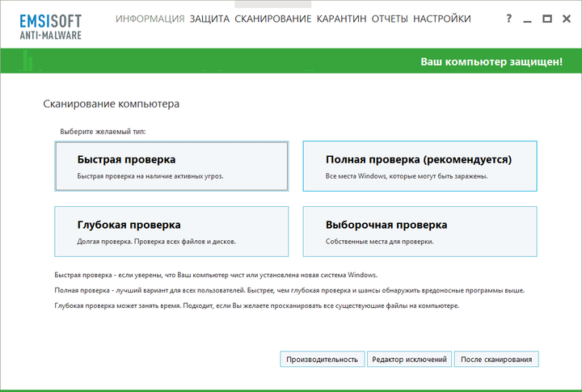Open the НАСТРОЙКИ tab

click(x=442, y=19)
